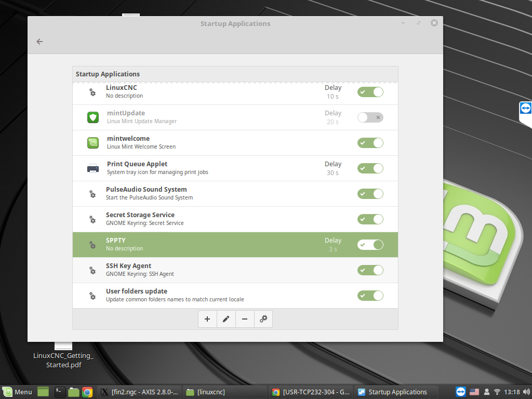Select the Print Queue Applet row
This screenshot has width=532, height=399.
click(235, 168)
